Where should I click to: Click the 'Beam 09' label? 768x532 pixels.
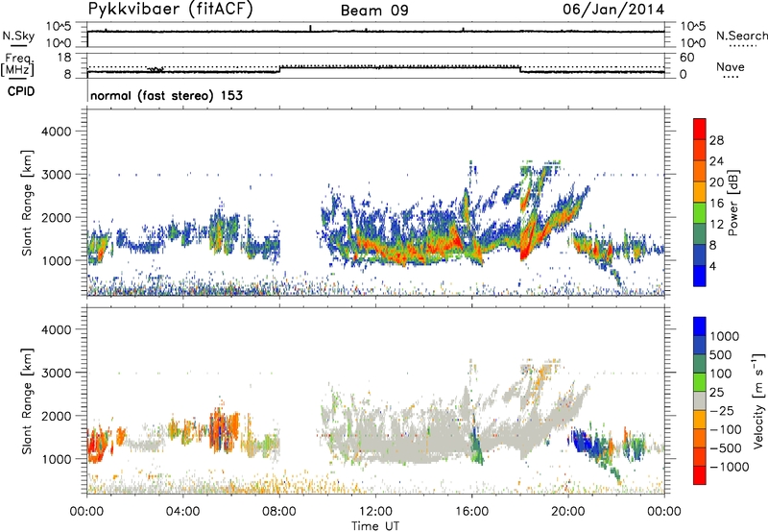[x=374, y=11]
